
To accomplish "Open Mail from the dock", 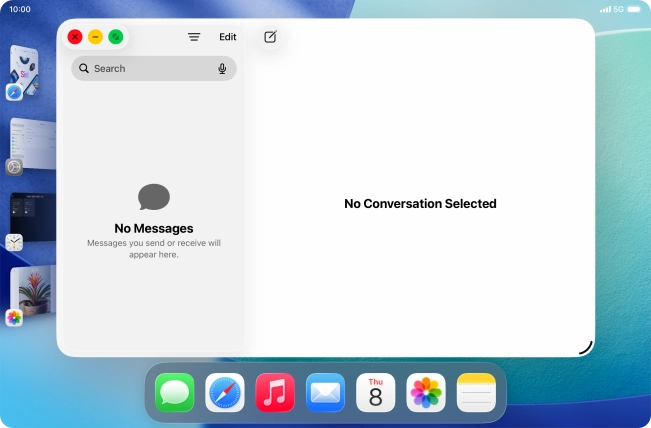I will 325,392.
